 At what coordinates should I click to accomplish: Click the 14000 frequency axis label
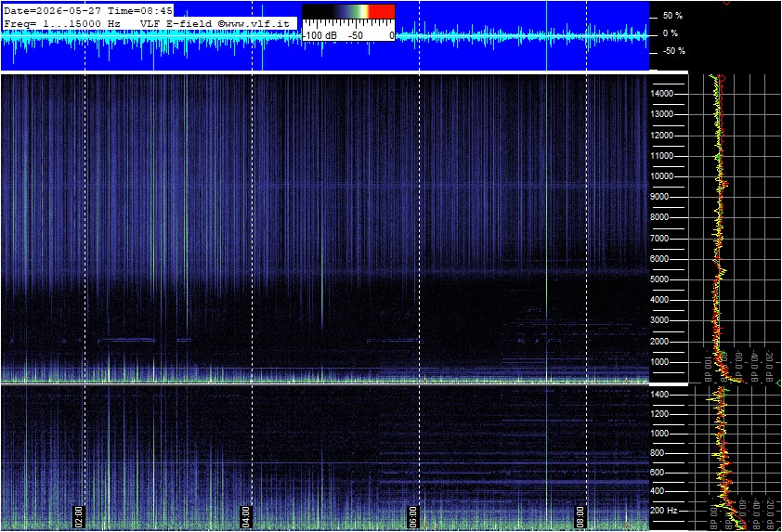[662, 94]
